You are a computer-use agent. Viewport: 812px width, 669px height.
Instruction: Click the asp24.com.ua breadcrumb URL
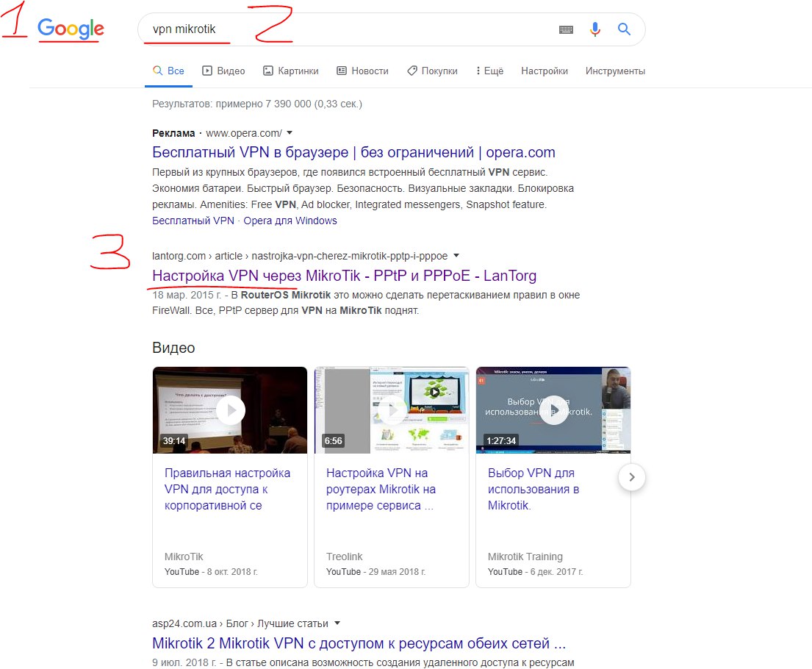240,623
